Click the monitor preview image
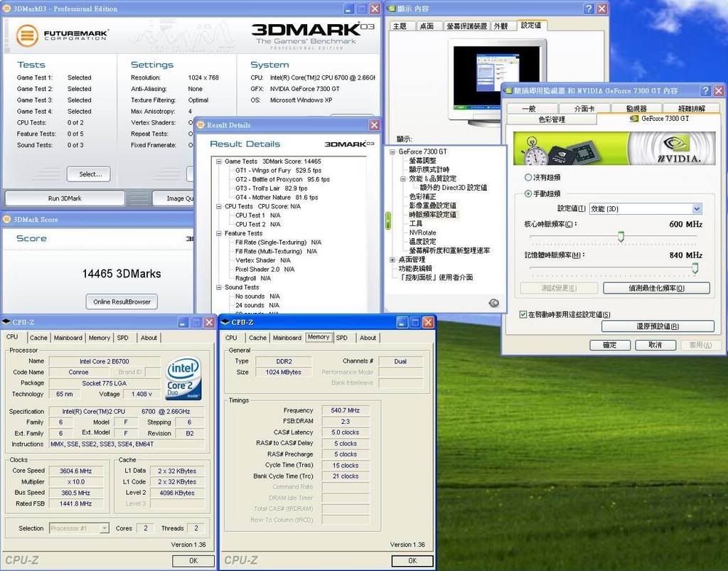Viewport: 728px width, 571px height. (x=497, y=79)
